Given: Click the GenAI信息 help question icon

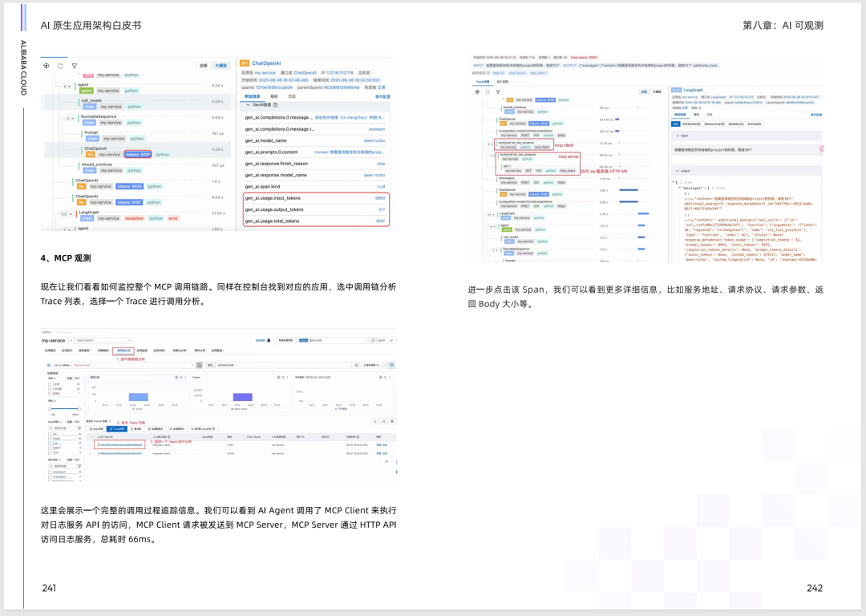Looking at the screenshot, I should point(275,104).
